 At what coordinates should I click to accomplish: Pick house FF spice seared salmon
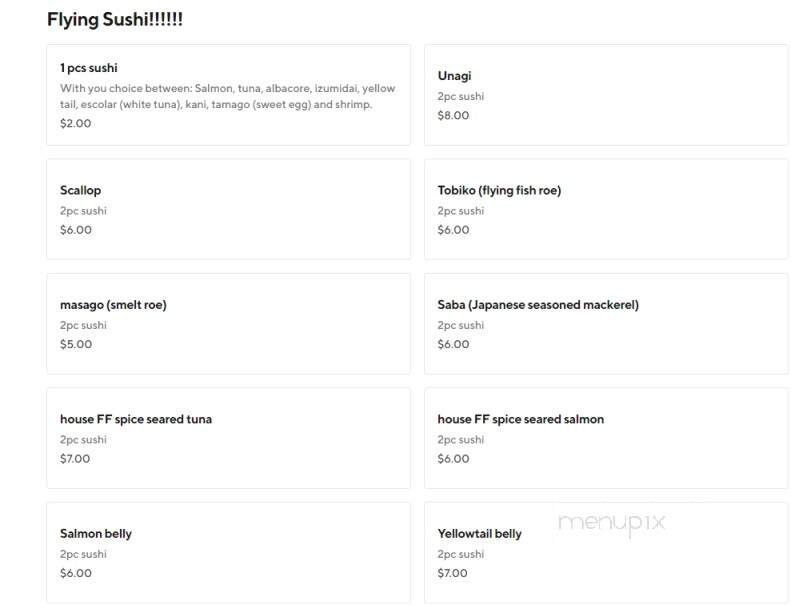tap(520, 419)
